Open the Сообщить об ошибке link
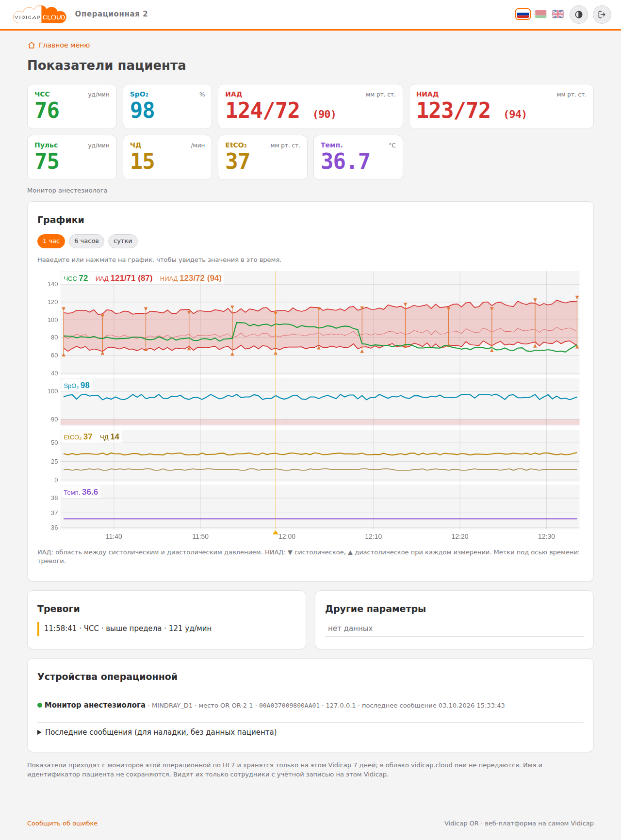 click(x=62, y=823)
